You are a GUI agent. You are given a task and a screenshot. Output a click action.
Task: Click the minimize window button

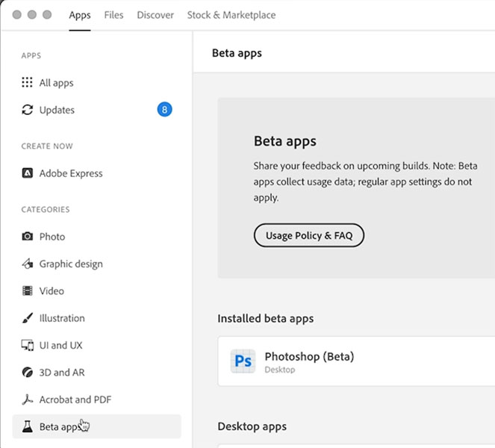[32, 14]
